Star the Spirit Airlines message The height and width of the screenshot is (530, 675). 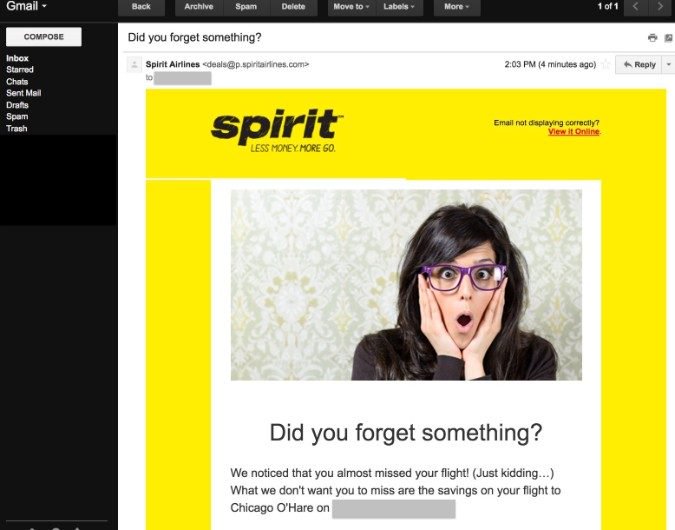(x=606, y=65)
